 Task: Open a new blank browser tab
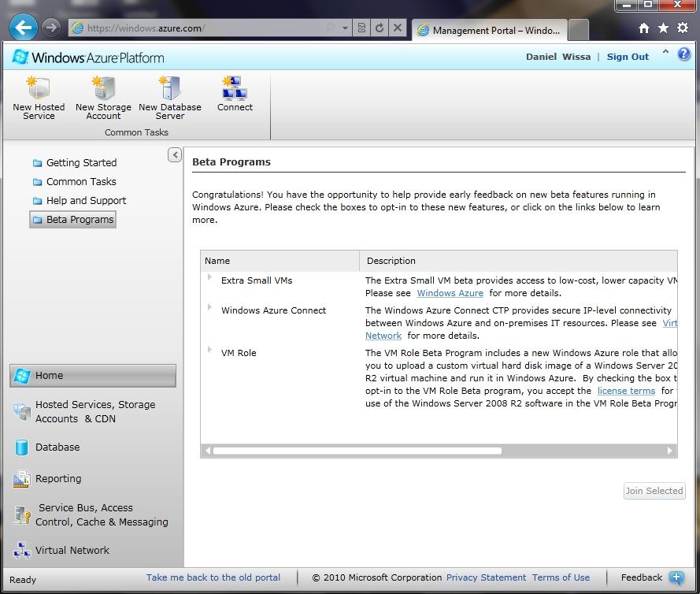pos(579,30)
